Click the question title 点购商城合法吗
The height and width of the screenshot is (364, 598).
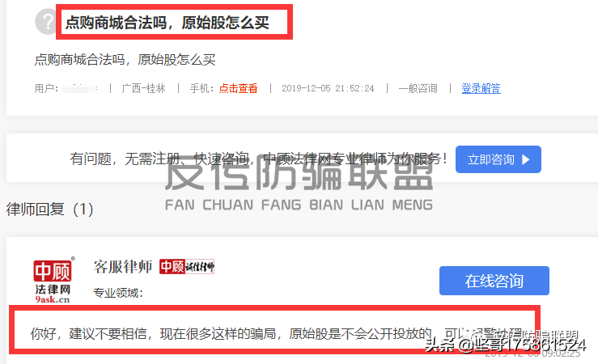click(x=167, y=23)
